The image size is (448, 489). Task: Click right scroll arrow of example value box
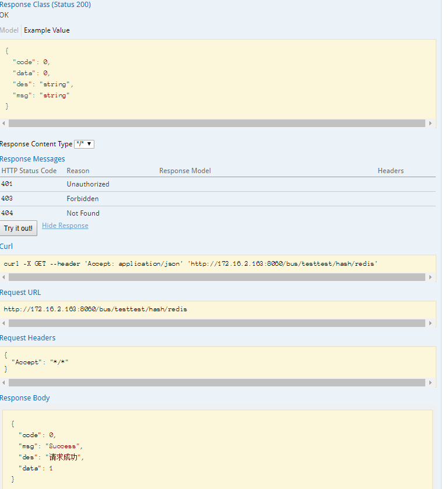coord(430,123)
